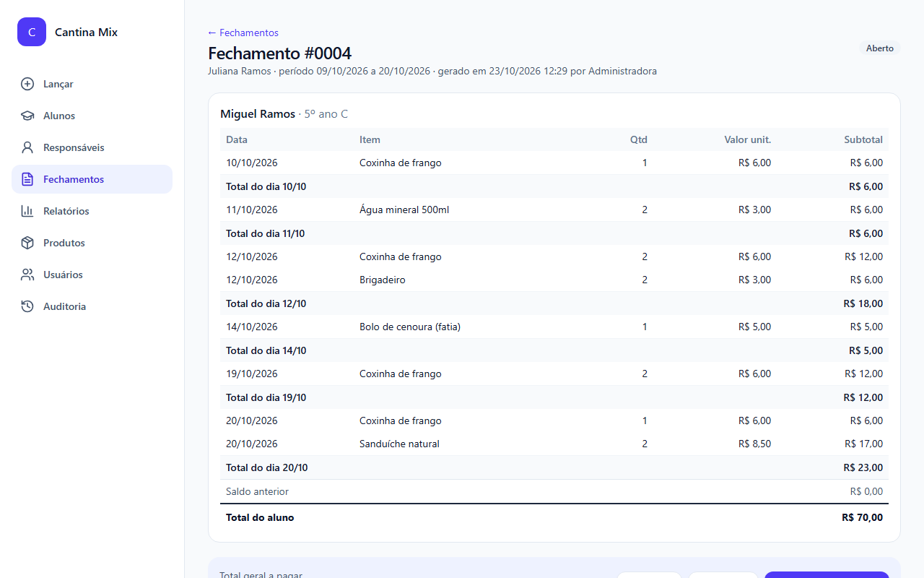Click the Cantina Mix logo icon
This screenshot has width=924, height=578.
click(x=32, y=32)
